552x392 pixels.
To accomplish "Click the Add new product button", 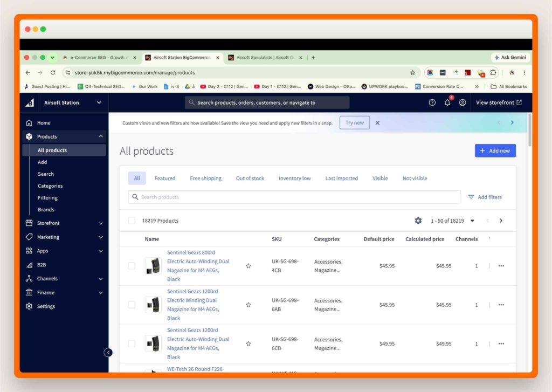I will (495, 151).
